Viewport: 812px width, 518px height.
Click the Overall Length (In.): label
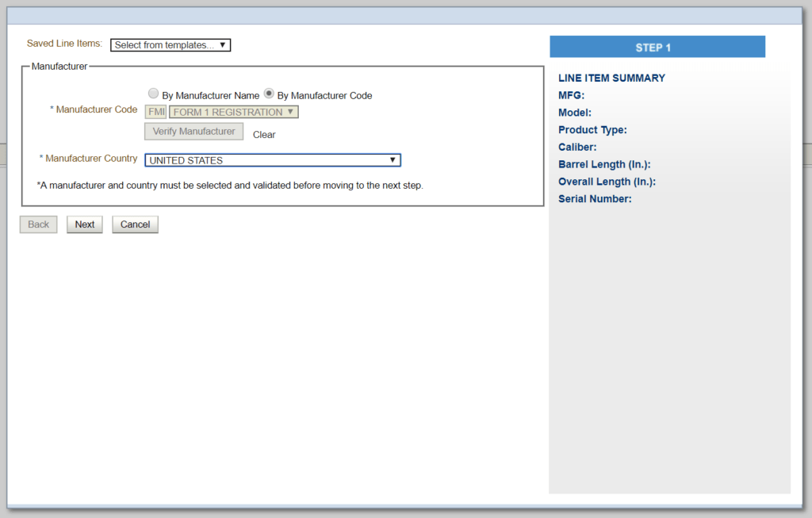coord(607,182)
